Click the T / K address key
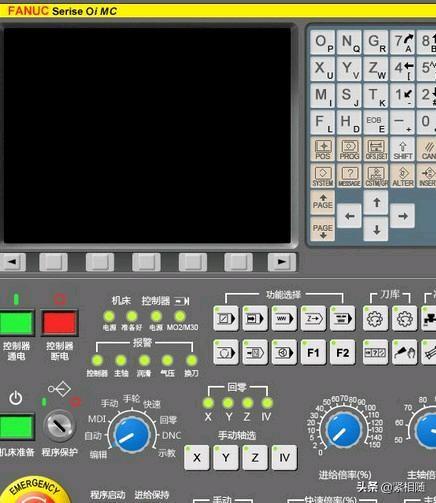Image resolution: width=436 pixels, height=503 pixels. coord(376,96)
